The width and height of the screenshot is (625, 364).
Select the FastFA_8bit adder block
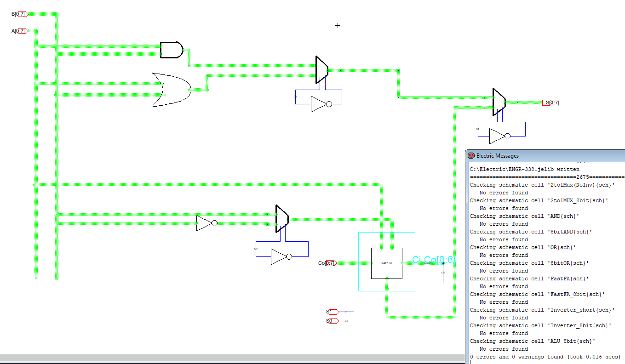pos(386,263)
